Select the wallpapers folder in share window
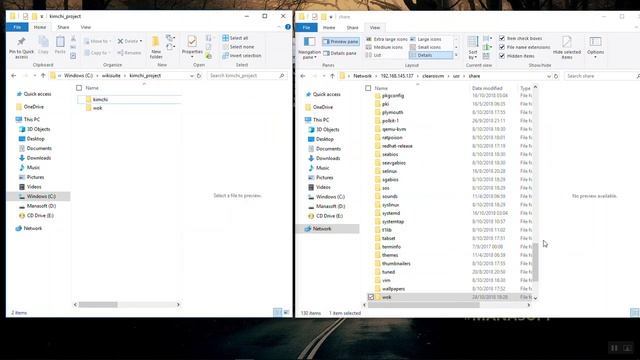This screenshot has width=640, height=360. point(393,289)
